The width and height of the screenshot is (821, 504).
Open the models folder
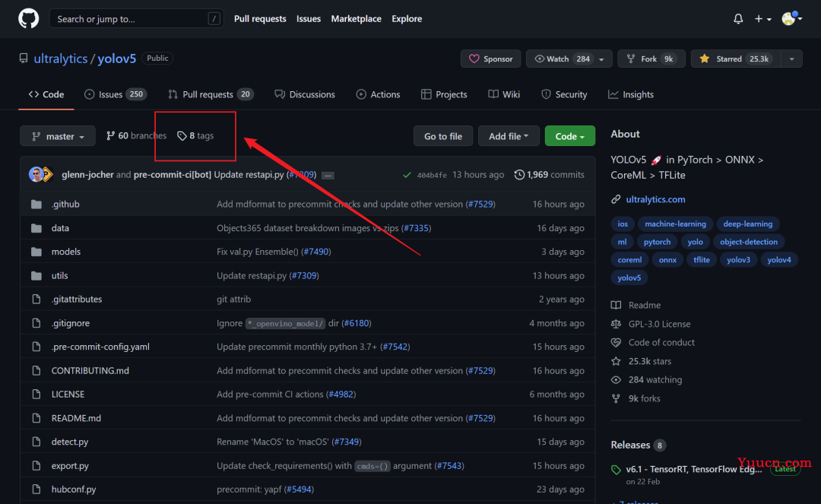coord(66,252)
